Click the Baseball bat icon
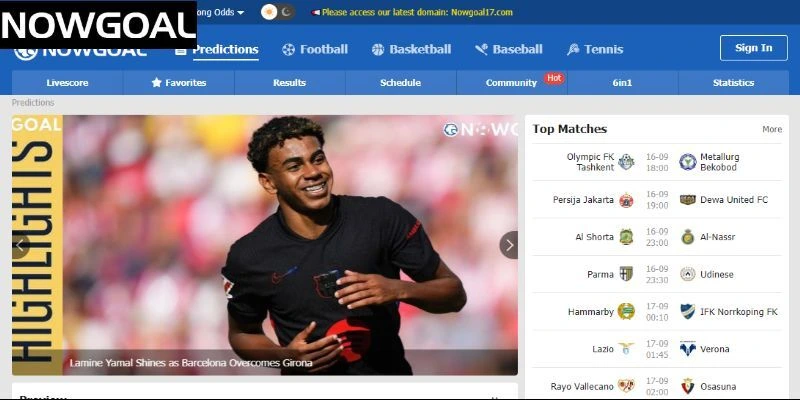800x400 pixels. point(481,49)
